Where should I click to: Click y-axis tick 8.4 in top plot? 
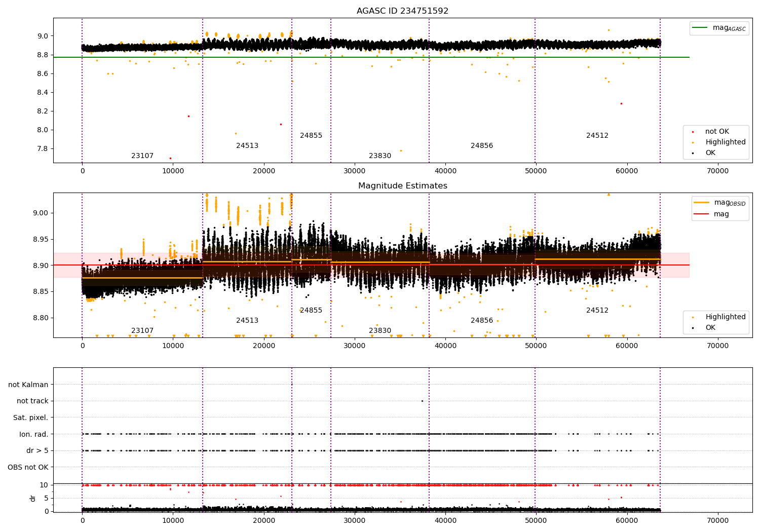[x=42, y=93]
